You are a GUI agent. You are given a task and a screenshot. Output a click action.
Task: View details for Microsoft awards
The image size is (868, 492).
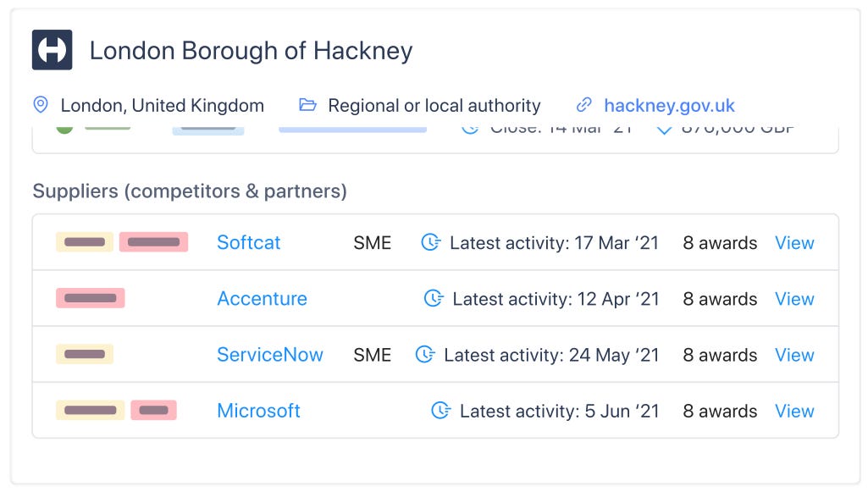pos(794,411)
